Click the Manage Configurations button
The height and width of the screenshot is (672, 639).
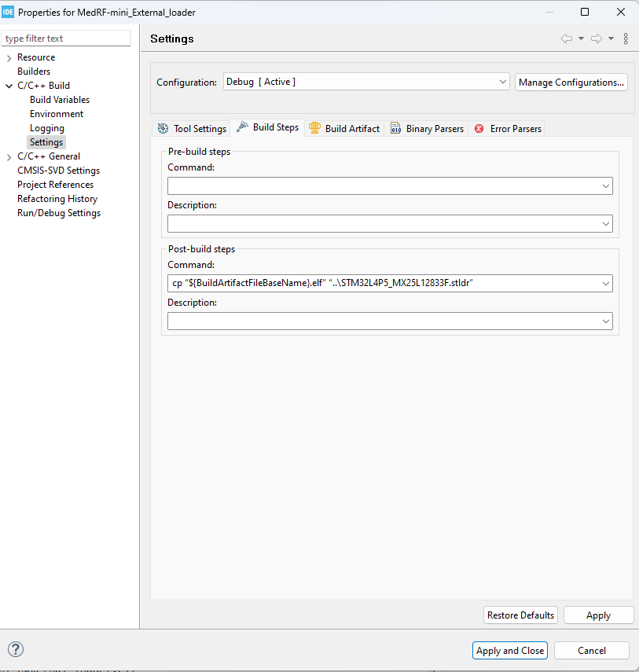click(571, 83)
